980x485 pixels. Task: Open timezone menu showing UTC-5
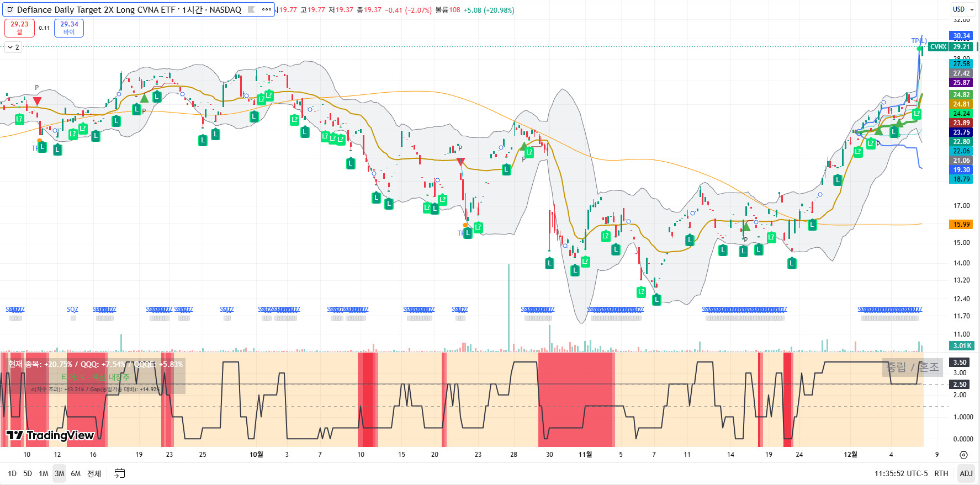(x=900, y=473)
